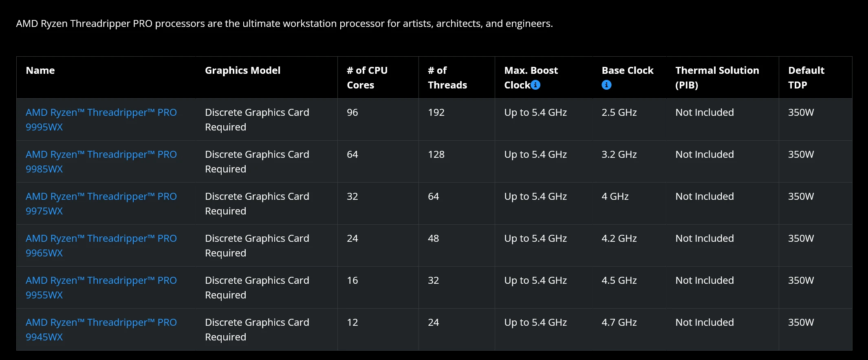Click the 4.7 GHz base clock value
Viewport: 868px width, 360px height.
click(x=619, y=322)
